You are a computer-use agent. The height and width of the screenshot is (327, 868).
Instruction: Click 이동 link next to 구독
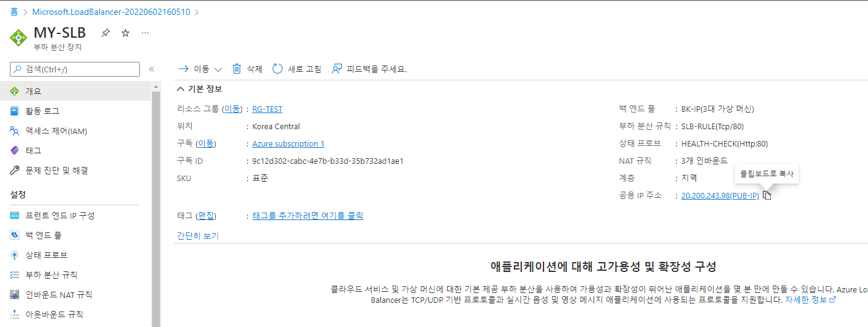[x=206, y=143]
